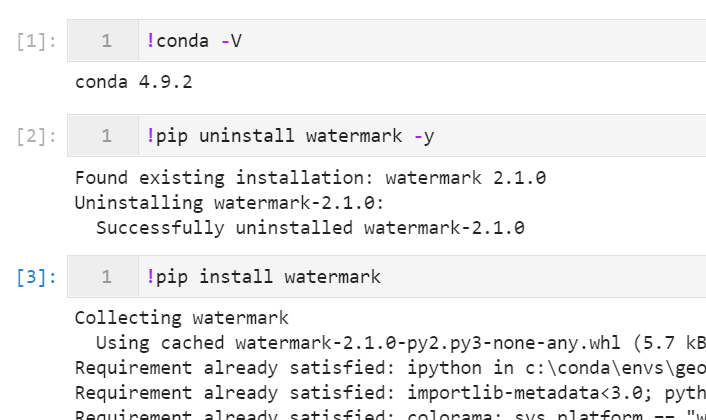
Task: Click the "conda 4.9.2" output text
Action: point(134,82)
